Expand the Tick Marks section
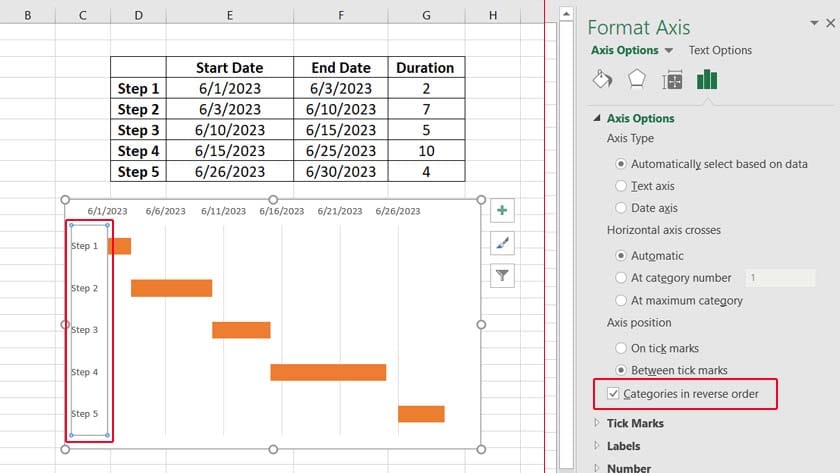Viewport: 840px width, 473px height. tap(597, 423)
